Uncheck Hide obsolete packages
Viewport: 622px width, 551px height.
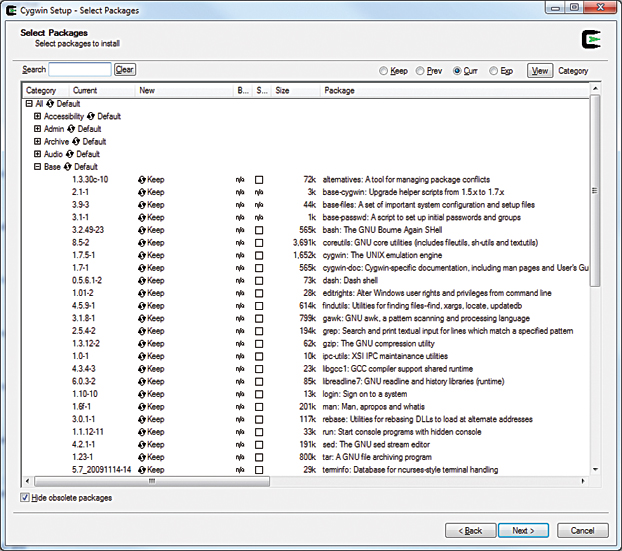[25, 497]
